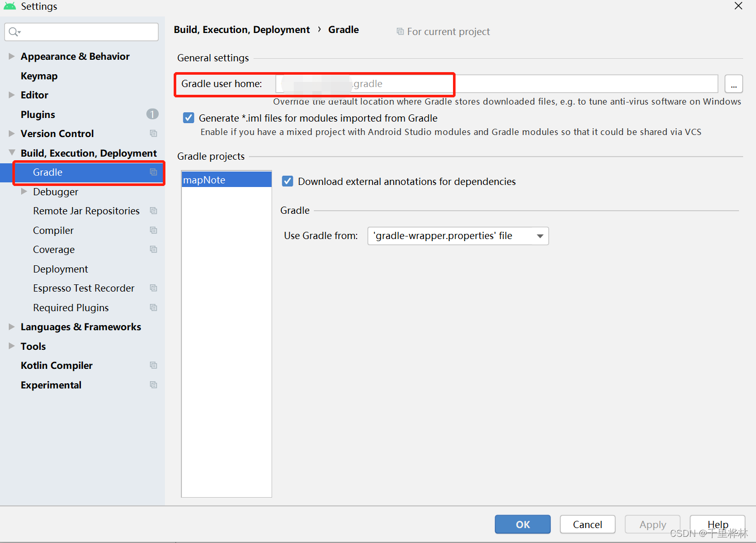Click the Help button
756x543 pixels.
point(717,524)
